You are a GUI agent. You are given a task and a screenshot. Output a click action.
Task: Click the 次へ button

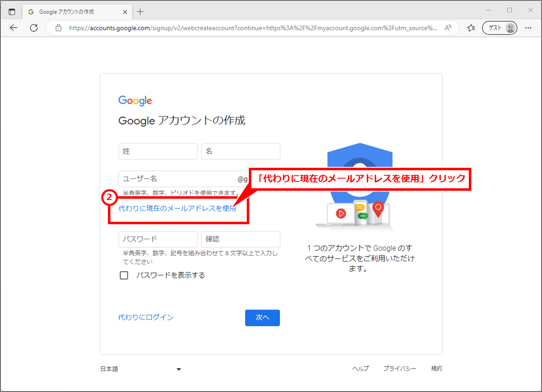[262, 318]
